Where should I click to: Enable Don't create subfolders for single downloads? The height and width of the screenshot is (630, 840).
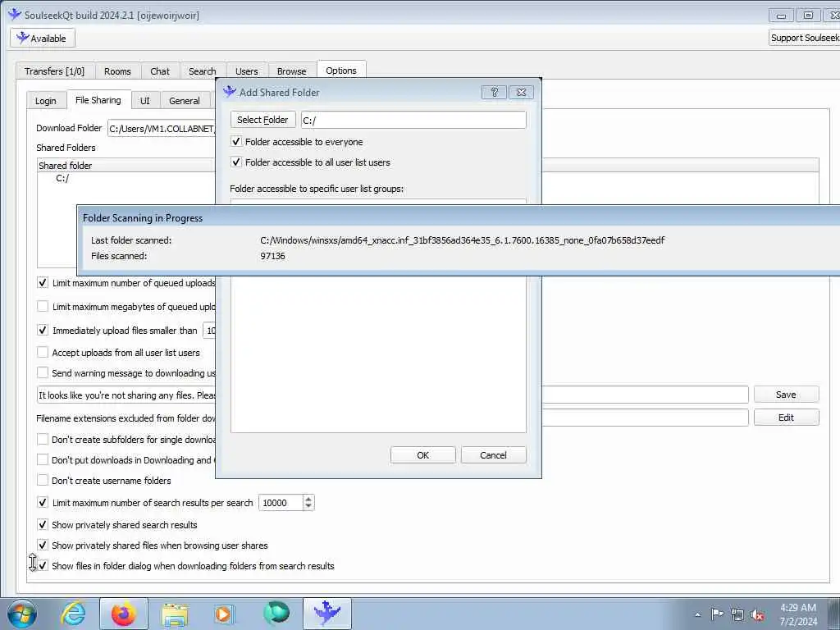43,440
